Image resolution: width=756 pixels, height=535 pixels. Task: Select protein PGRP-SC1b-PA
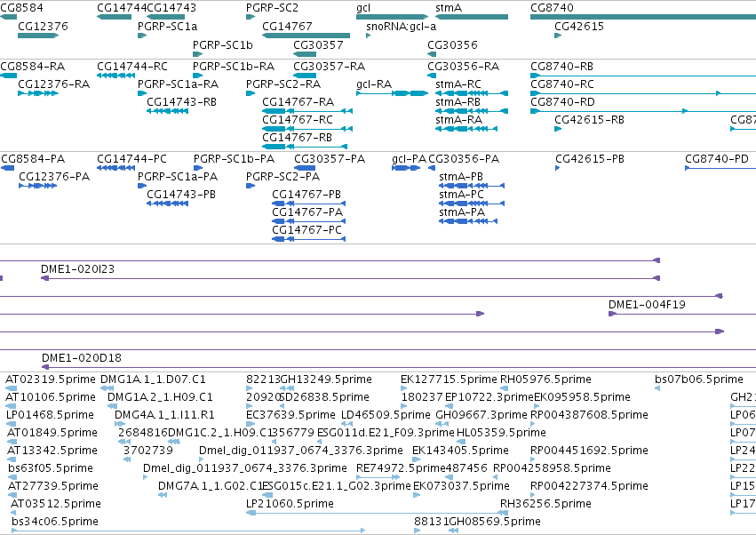(235, 159)
